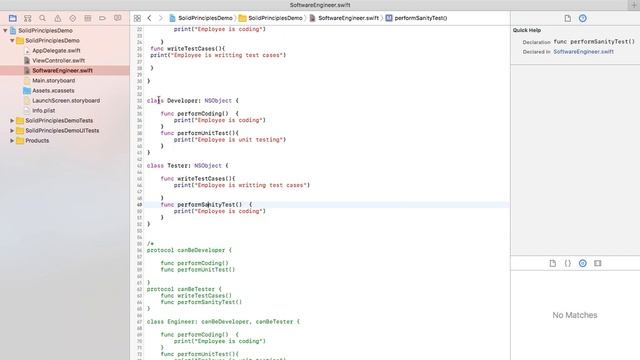Show the Quick Help inspector
Screen dimensions: 640x360
coord(582,18)
